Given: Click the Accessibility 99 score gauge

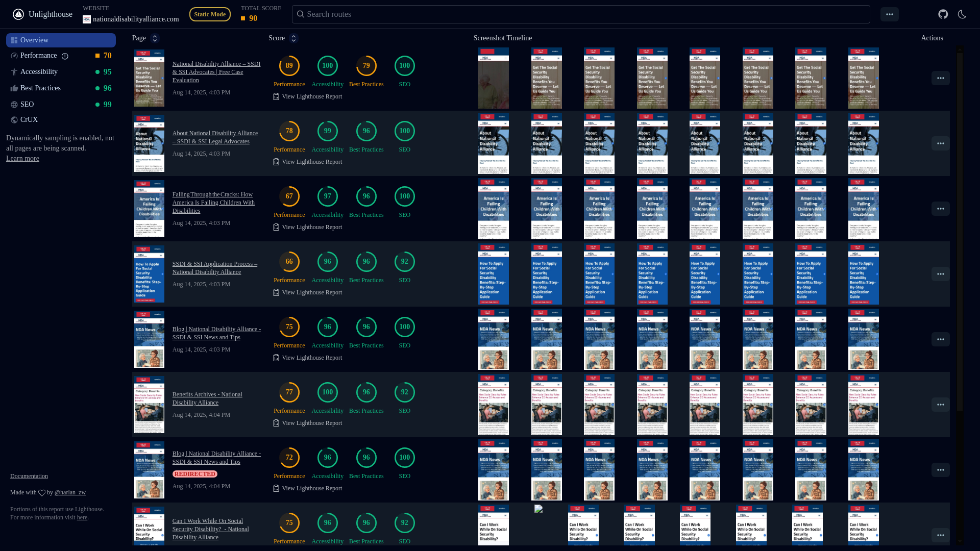Looking at the screenshot, I should (328, 131).
